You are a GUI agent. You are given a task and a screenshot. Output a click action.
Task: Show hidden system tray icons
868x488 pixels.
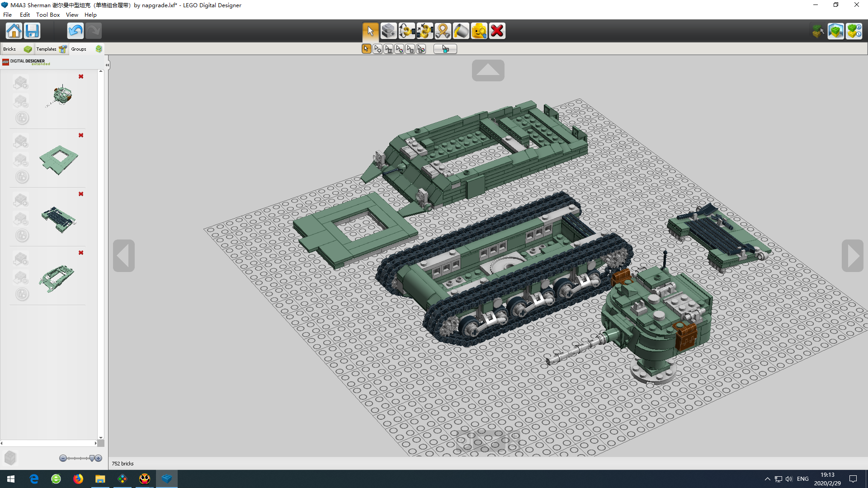pyautogui.click(x=767, y=479)
